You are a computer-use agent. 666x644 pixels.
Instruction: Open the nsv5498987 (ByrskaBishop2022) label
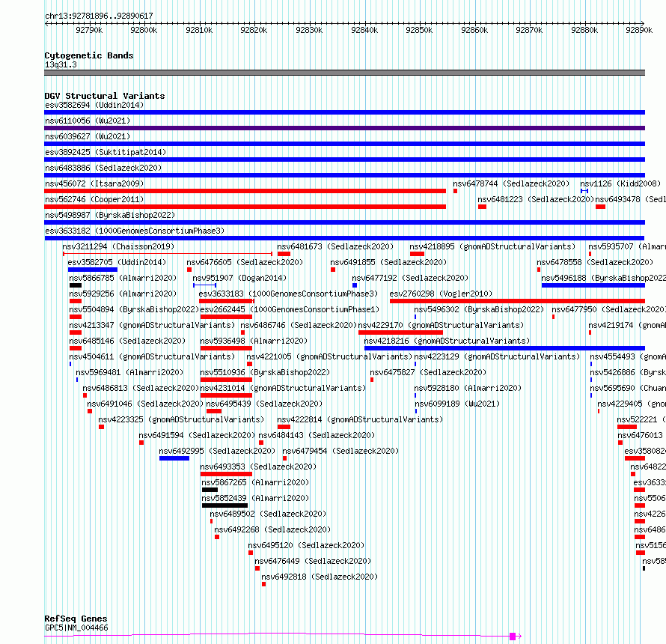(x=110, y=215)
